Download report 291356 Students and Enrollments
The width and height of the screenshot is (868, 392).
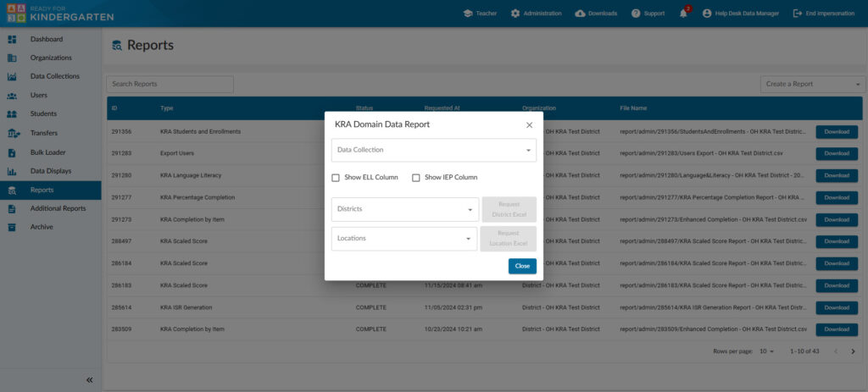click(x=837, y=132)
